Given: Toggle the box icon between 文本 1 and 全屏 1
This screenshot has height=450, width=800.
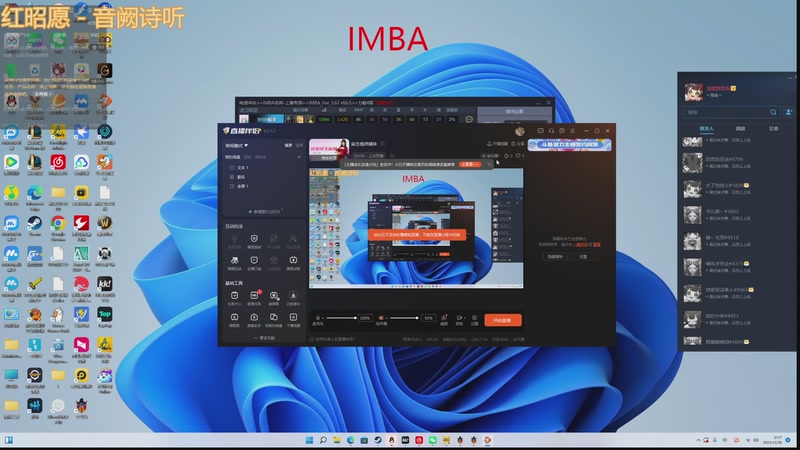Looking at the screenshot, I should (232, 177).
